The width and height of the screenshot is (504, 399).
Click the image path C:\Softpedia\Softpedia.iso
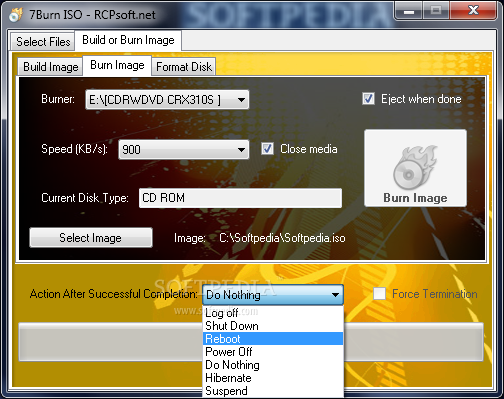(x=282, y=238)
